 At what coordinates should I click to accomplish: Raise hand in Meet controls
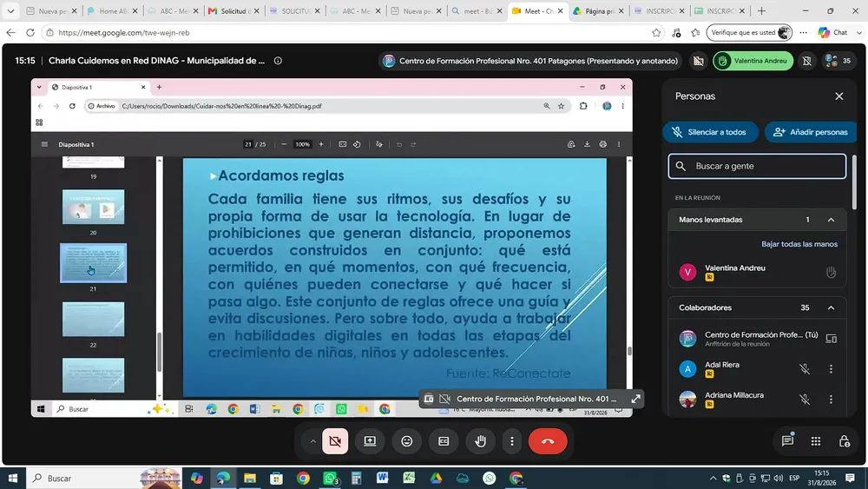click(481, 441)
